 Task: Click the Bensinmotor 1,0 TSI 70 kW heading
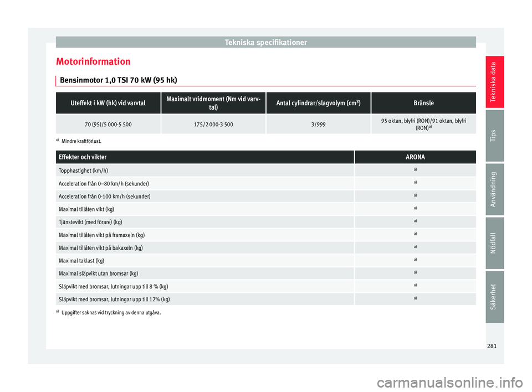click(119, 80)
